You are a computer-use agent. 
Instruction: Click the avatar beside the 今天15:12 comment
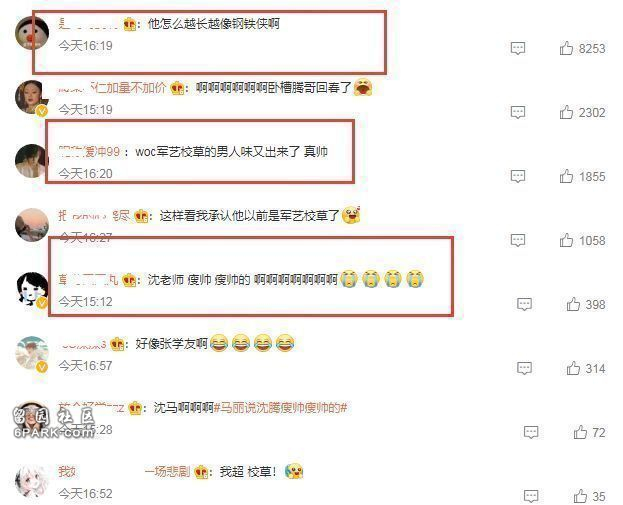click(x=32, y=289)
